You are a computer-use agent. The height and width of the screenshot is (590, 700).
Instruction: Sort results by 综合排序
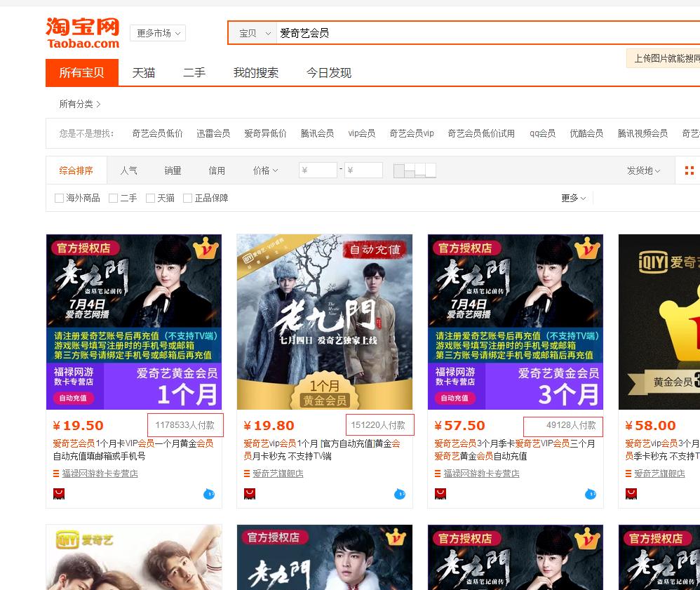tap(76, 170)
